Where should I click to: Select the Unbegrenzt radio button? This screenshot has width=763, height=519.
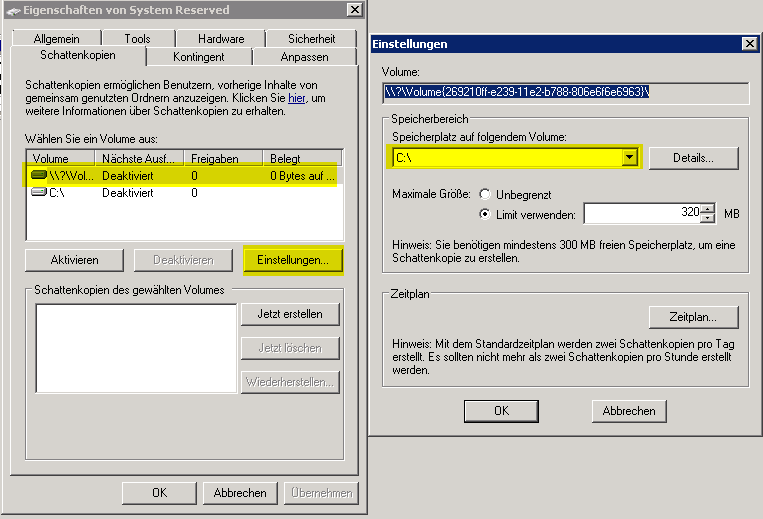pyautogui.click(x=485, y=195)
